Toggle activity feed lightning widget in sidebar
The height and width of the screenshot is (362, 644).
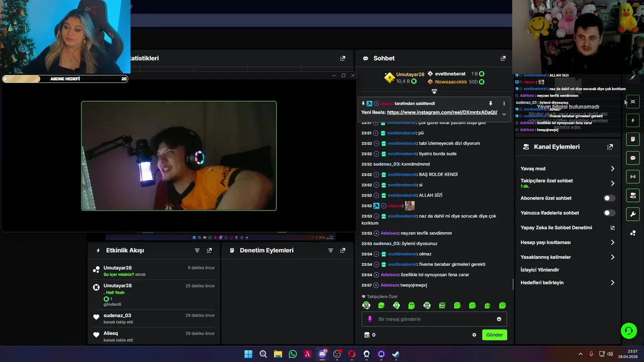tap(633, 121)
